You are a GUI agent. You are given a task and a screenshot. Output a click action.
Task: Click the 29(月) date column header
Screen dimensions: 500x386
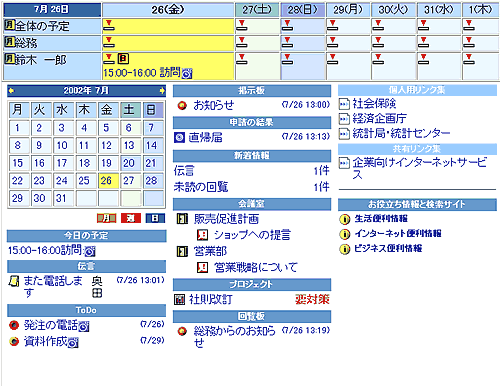point(348,10)
